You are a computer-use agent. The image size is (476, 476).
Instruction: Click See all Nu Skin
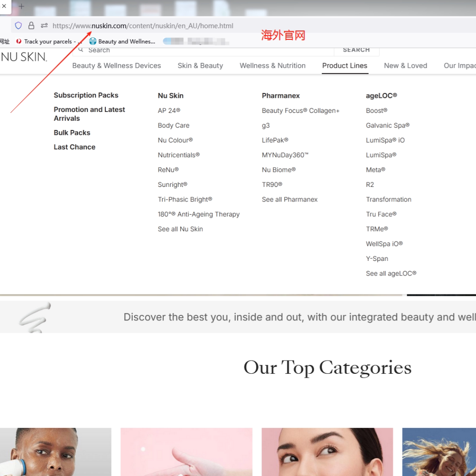click(x=180, y=229)
